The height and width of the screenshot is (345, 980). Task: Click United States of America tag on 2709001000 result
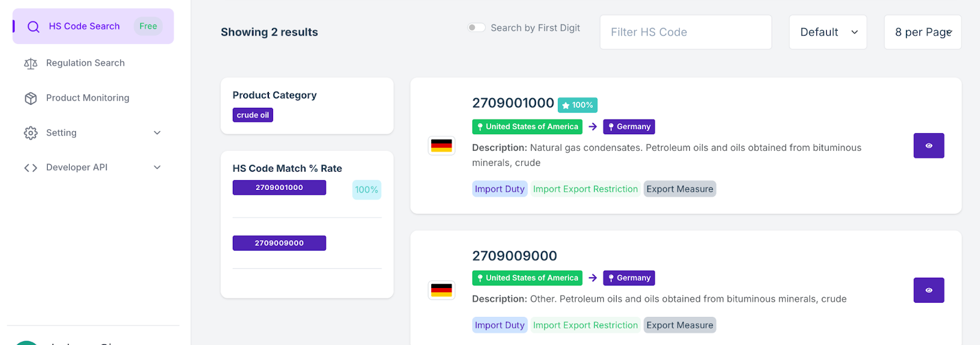click(x=527, y=127)
